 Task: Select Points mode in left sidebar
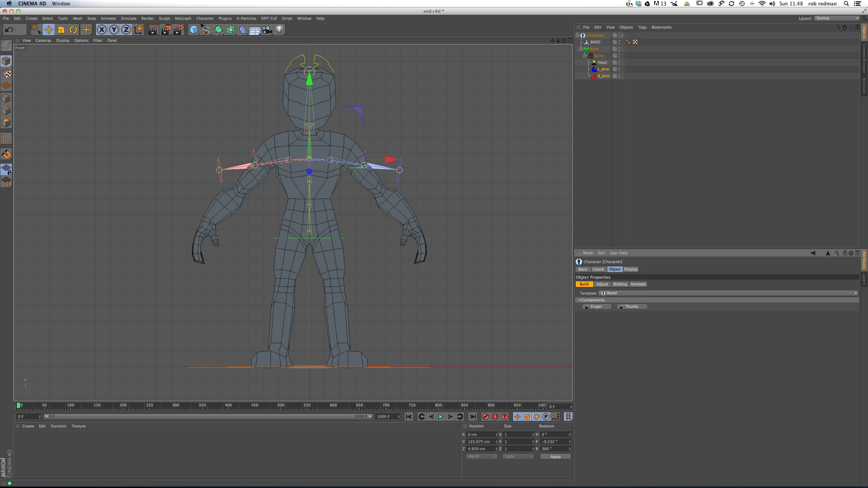(x=6, y=98)
